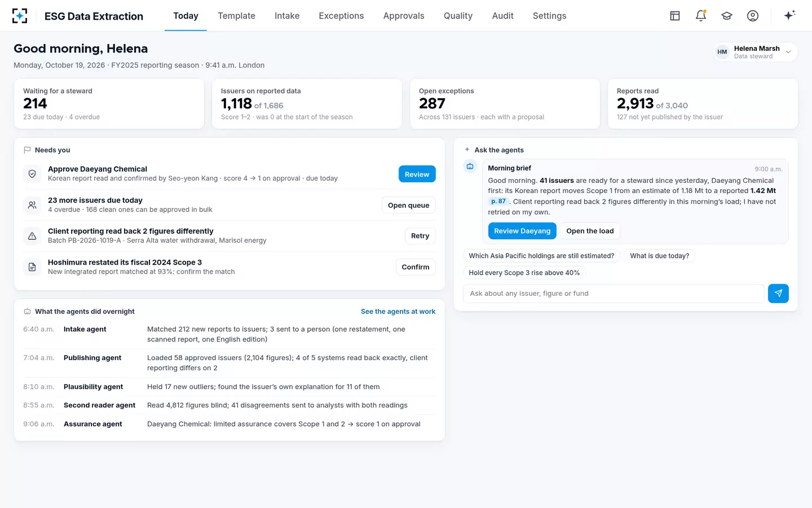Open the Waiting for a steward card
This screenshot has width=812, height=508.
[109, 104]
